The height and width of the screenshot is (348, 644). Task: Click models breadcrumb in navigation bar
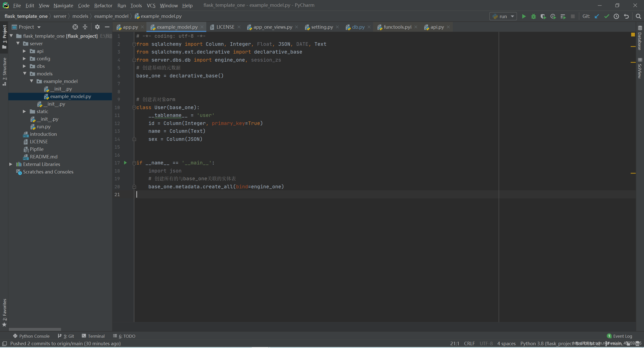tap(80, 16)
